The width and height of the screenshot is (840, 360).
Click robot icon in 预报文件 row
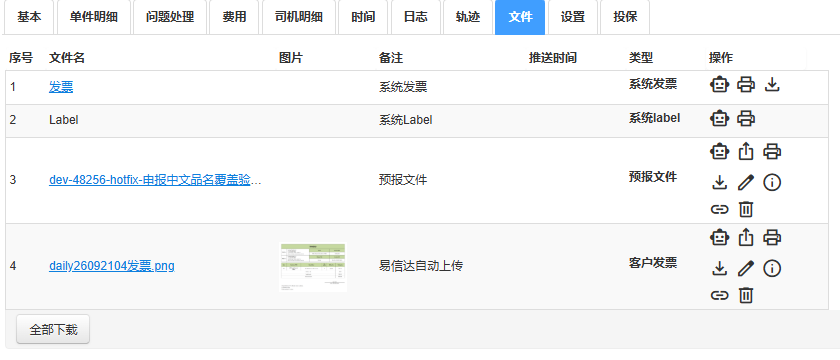[719, 152]
